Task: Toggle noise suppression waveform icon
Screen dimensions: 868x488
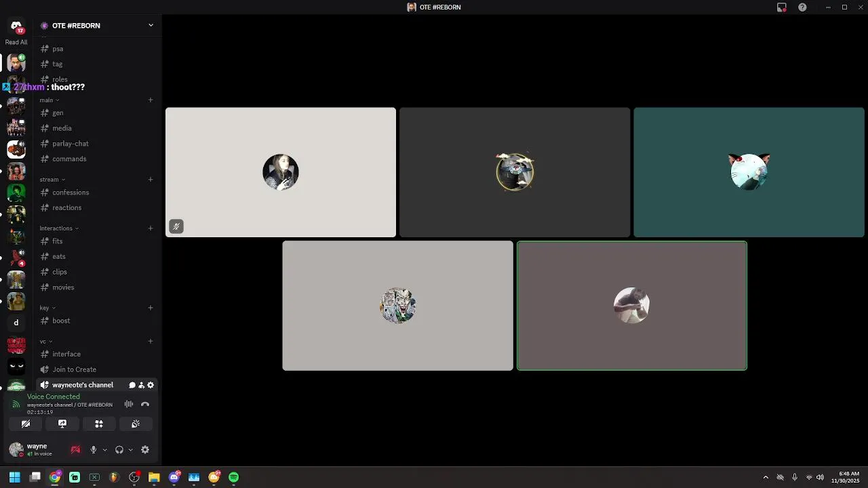Action: (128, 404)
